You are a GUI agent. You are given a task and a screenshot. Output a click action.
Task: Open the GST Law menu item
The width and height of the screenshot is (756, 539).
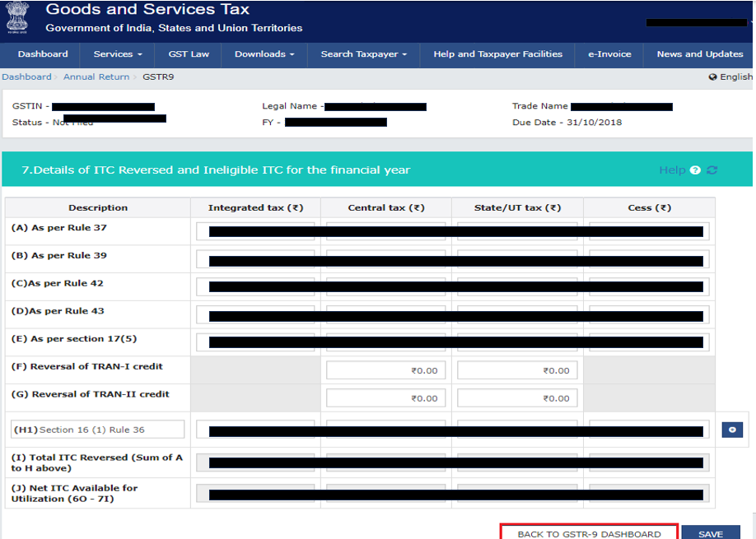(189, 54)
